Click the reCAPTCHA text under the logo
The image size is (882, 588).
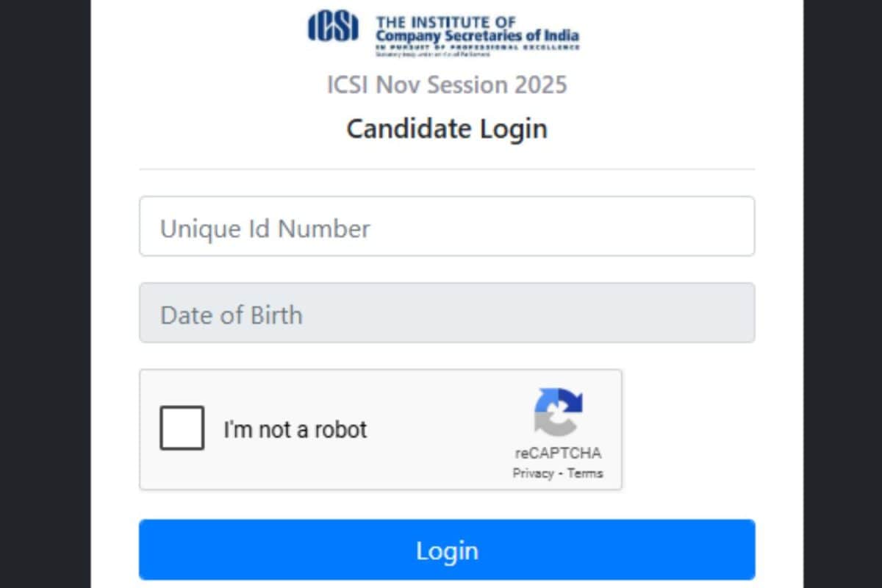click(x=558, y=453)
